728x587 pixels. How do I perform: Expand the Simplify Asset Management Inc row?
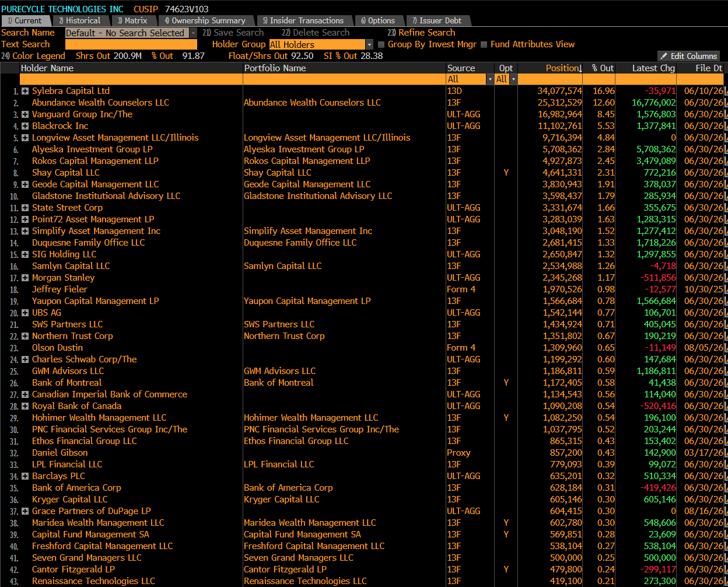point(25,231)
